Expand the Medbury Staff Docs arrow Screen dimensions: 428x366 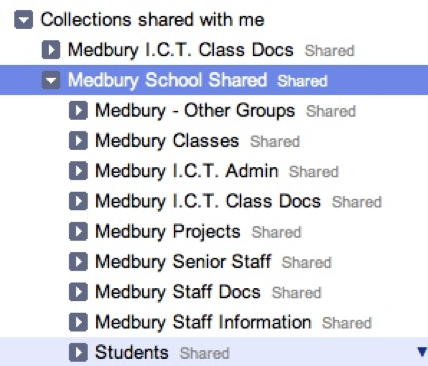[78, 292]
